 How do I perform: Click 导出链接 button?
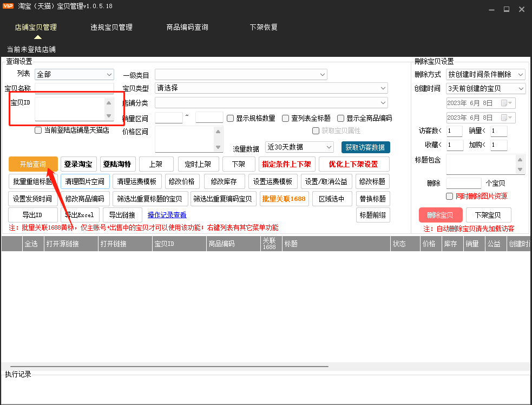coord(122,215)
